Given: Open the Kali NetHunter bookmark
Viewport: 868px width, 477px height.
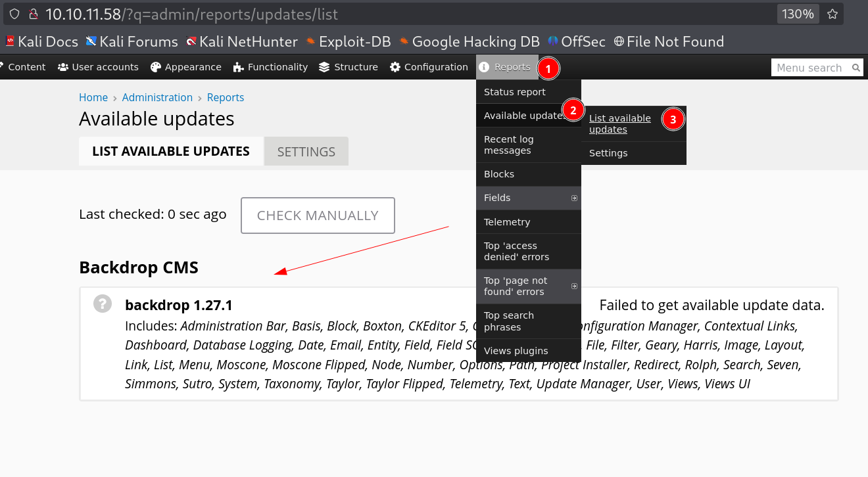Looking at the screenshot, I should [241, 41].
